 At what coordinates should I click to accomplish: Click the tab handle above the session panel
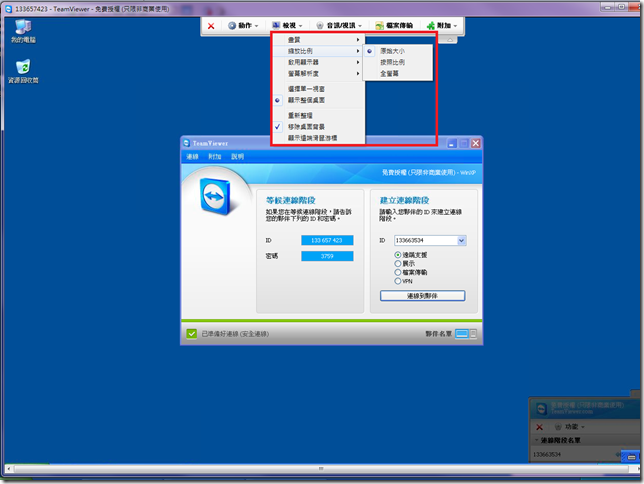(x=635, y=393)
